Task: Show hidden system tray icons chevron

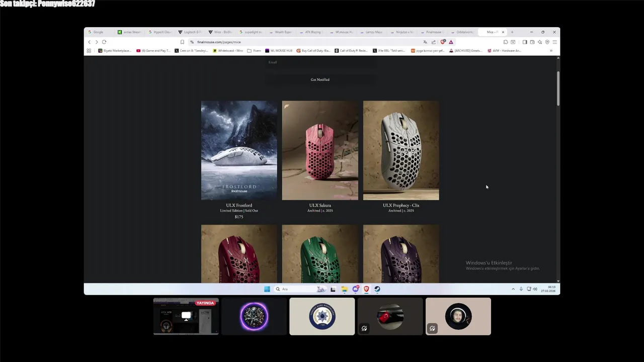Action: [513, 289]
